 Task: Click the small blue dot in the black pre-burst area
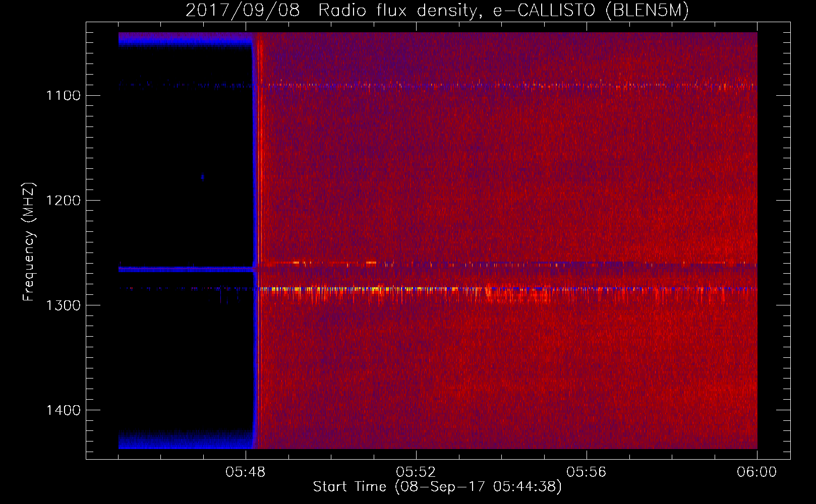tap(203, 177)
